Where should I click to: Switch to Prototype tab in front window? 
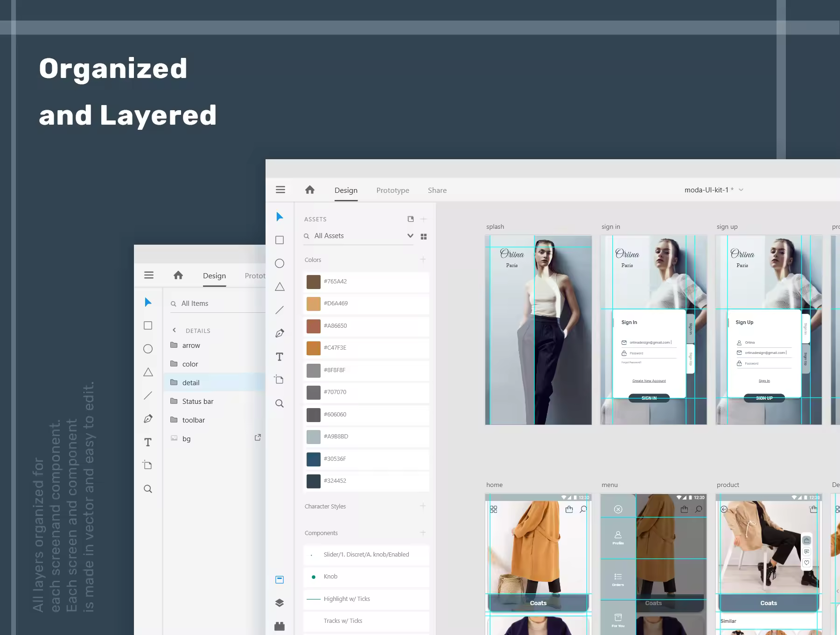[393, 190]
